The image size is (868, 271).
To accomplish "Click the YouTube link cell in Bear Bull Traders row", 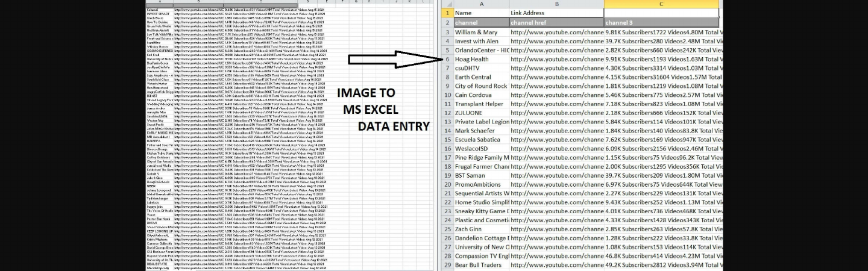I will pyautogui.click(x=556, y=265).
